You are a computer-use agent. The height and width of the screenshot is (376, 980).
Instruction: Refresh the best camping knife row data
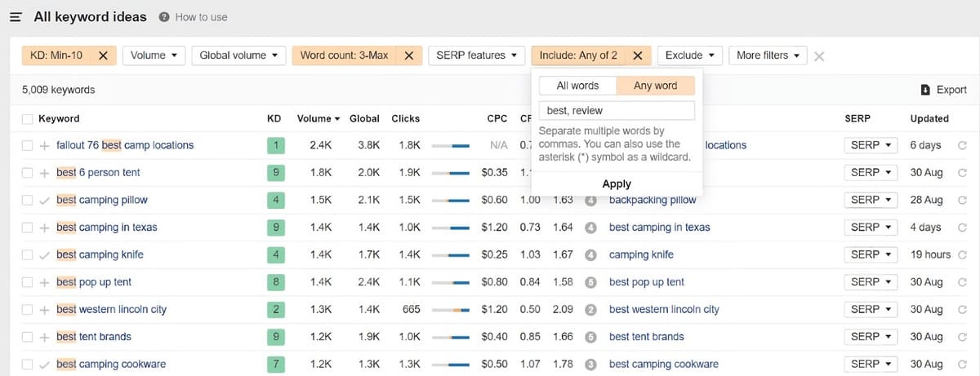coord(962,254)
